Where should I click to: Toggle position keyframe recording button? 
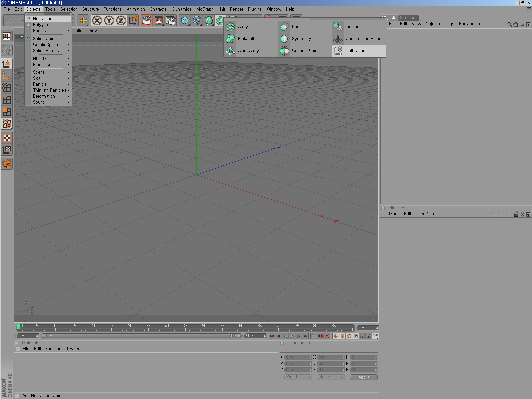click(x=336, y=336)
